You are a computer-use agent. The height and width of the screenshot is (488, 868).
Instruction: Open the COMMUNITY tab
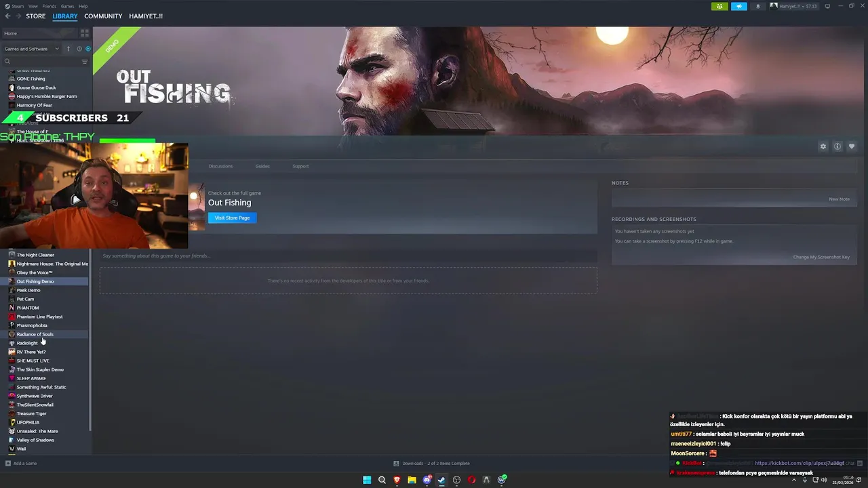click(103, 16)
